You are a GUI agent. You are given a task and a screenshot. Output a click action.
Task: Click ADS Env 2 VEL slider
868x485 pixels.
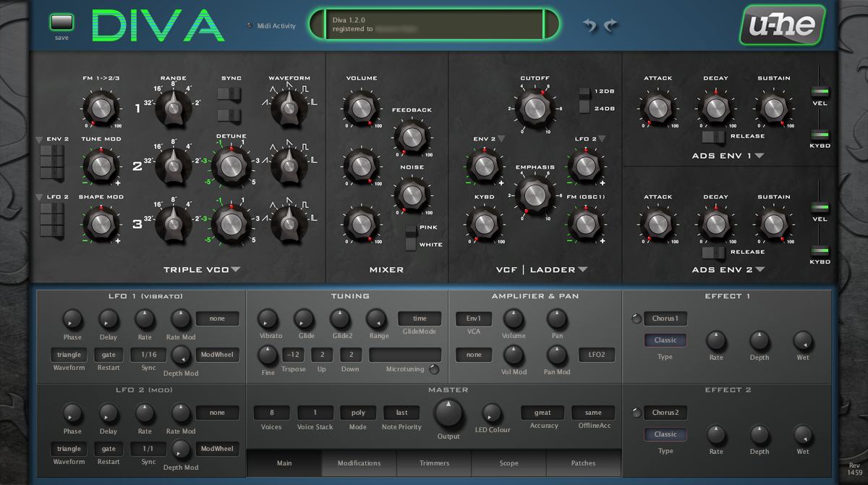click(x=820, y=208)
